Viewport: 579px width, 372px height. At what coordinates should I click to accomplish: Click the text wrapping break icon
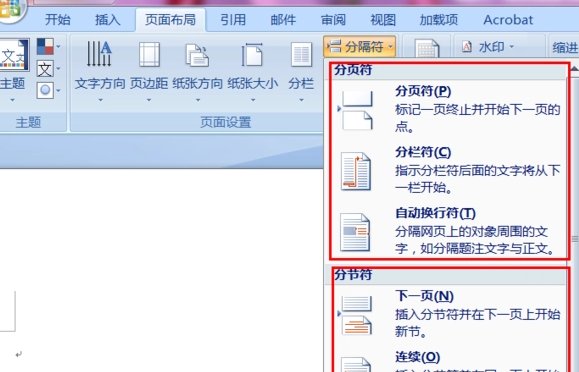point(355,232)
